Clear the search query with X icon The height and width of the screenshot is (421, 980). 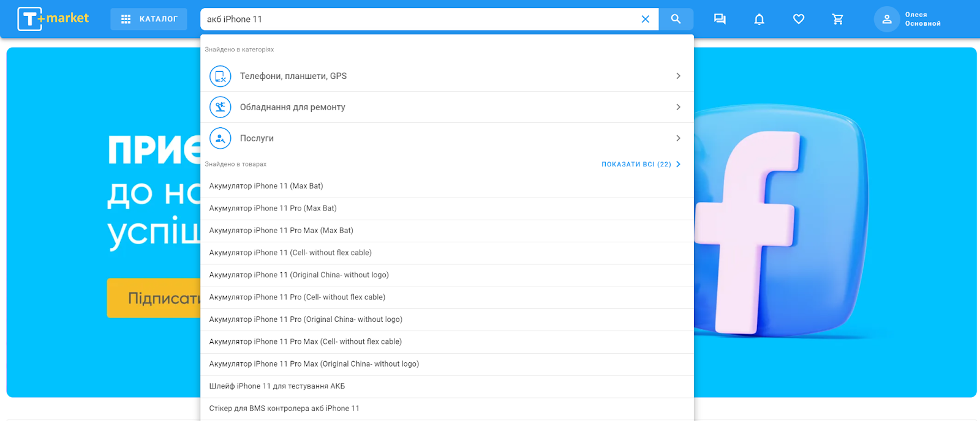coord(645,19)
